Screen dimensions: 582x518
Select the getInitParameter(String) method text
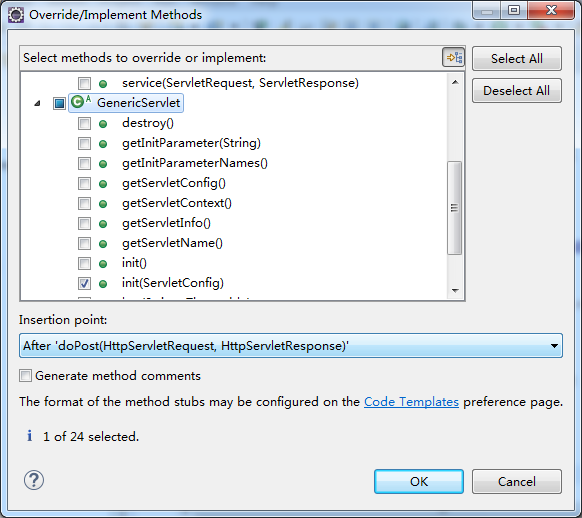point(191,143)
